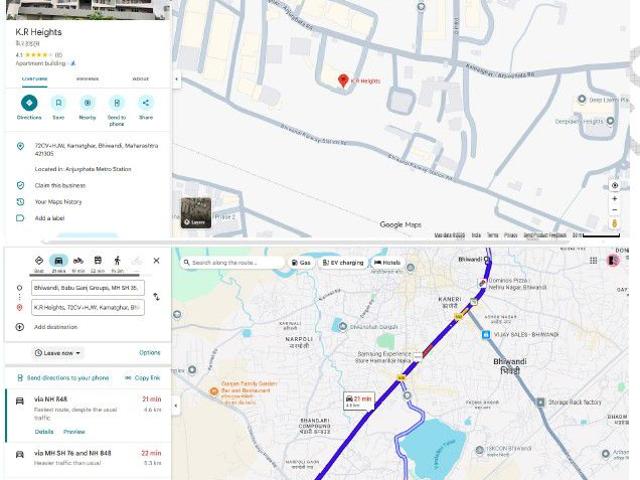Click Domino's Pizza map marker
The image size is (640, 480).
pos(483,283)
